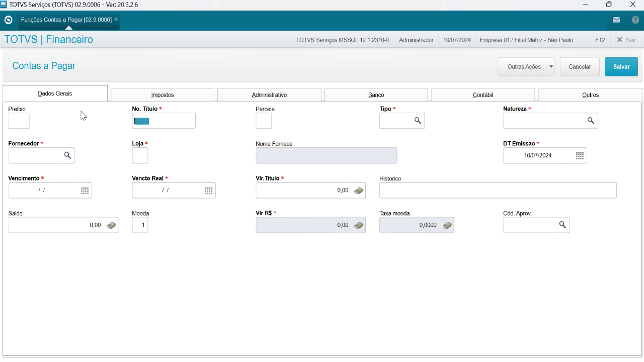
Task: Focus the Prefixo input field
Action: coord(19,121)
